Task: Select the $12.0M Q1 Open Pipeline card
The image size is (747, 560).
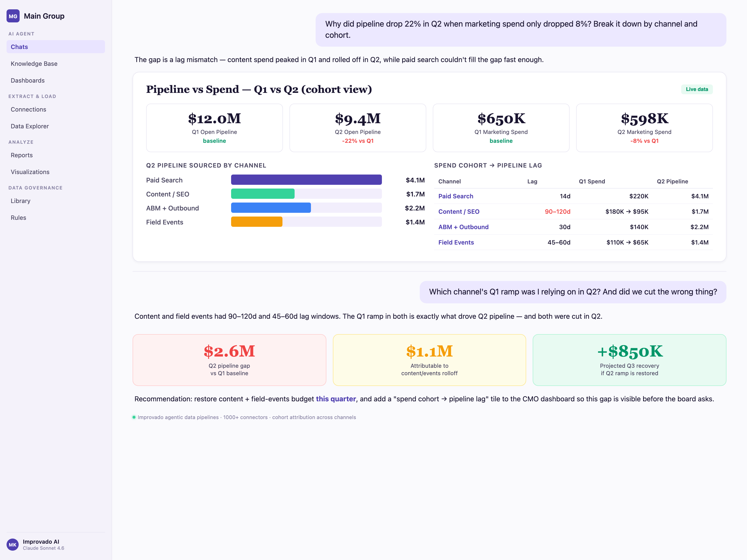Action: point(215,128)
